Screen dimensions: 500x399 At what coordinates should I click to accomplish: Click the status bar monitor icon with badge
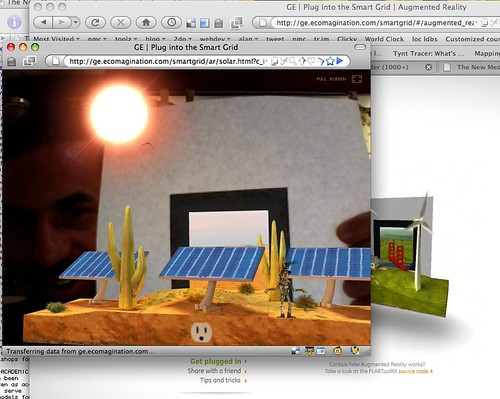[x=309, y=351]
